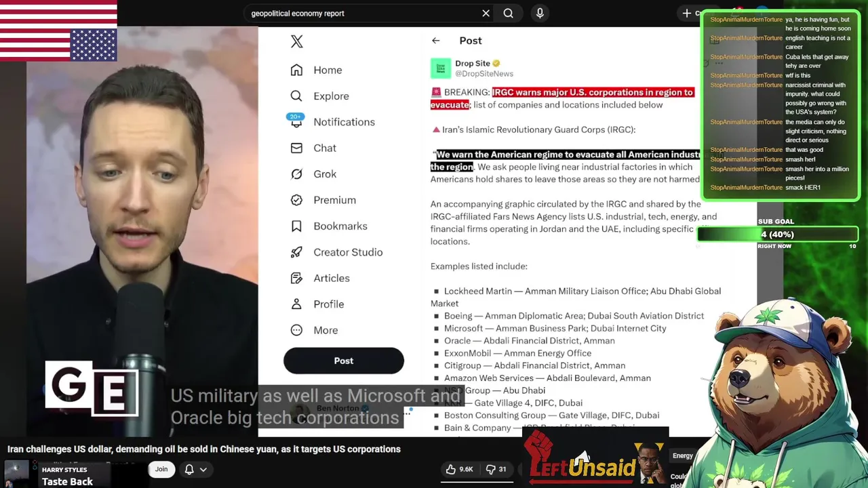Like the video with thumbs up 9.6K
This screenshot has height=488, width=868.
(459, 469)
